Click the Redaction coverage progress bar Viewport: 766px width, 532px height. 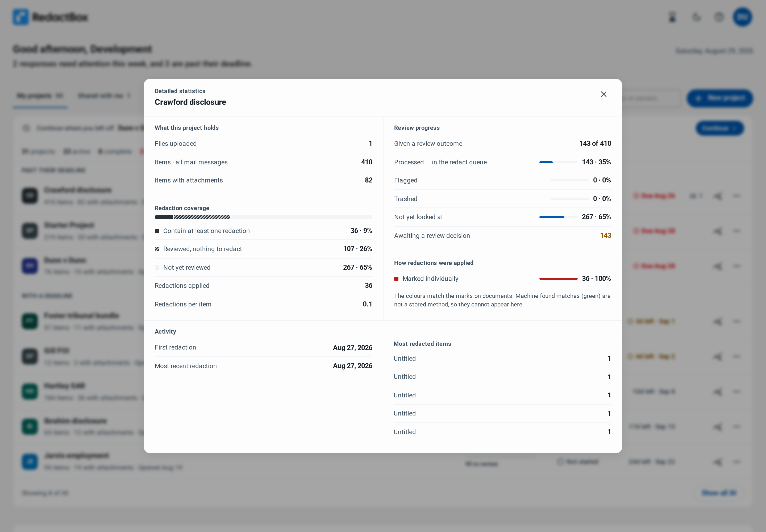click(263, 217)
